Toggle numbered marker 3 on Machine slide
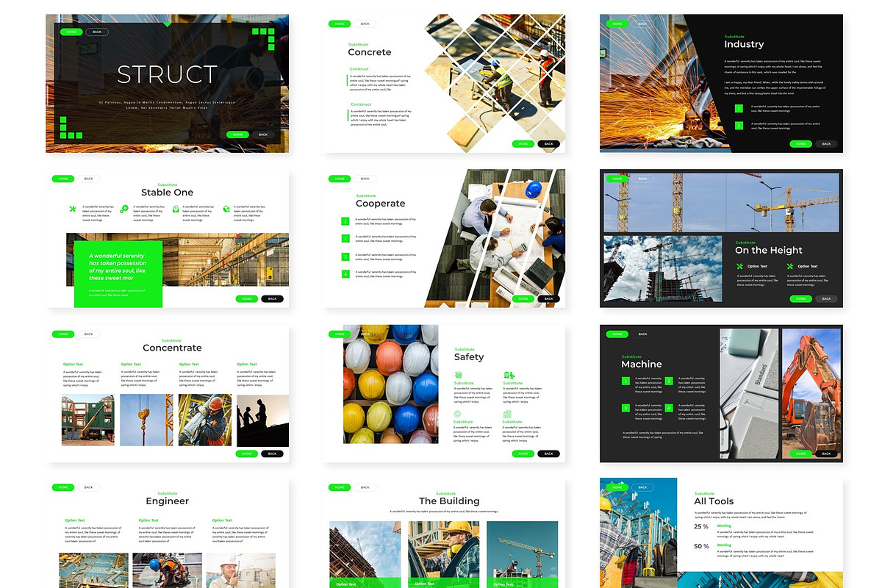Screen dimensions: 882x588 pos(625,408)
